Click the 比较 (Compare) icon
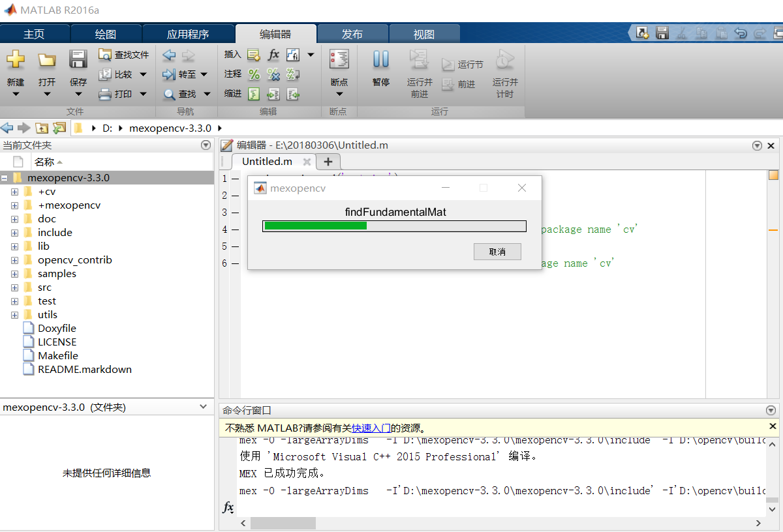This screenshot has width=783, height=532. 105,74
